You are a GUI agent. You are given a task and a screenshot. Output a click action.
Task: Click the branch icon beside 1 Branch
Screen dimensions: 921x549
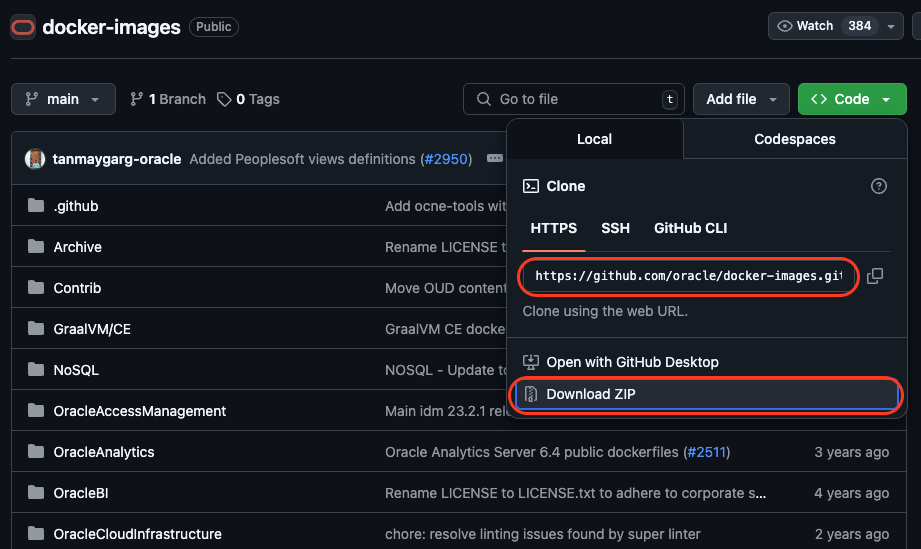(136, 99)
